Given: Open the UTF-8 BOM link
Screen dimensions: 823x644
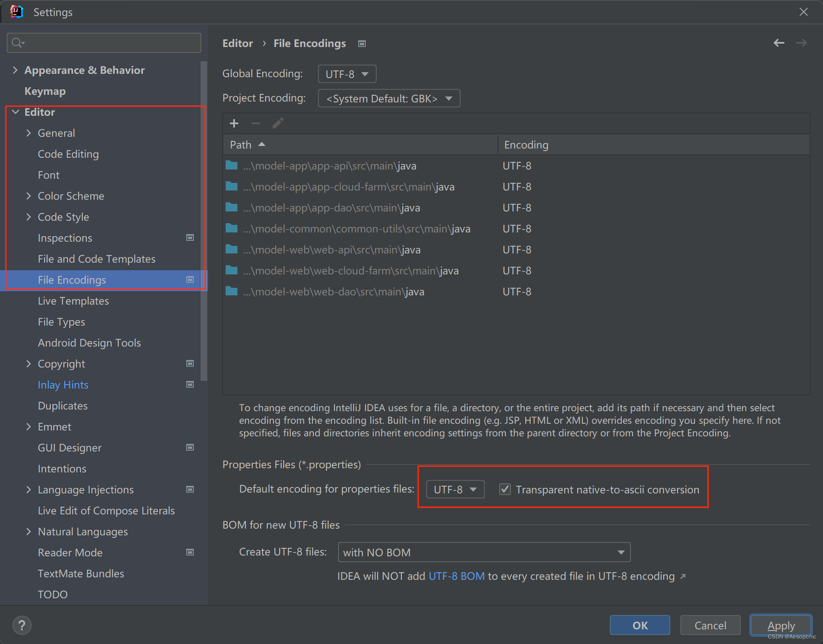Looking at the screenshot, I should click(x=456, y=576).
